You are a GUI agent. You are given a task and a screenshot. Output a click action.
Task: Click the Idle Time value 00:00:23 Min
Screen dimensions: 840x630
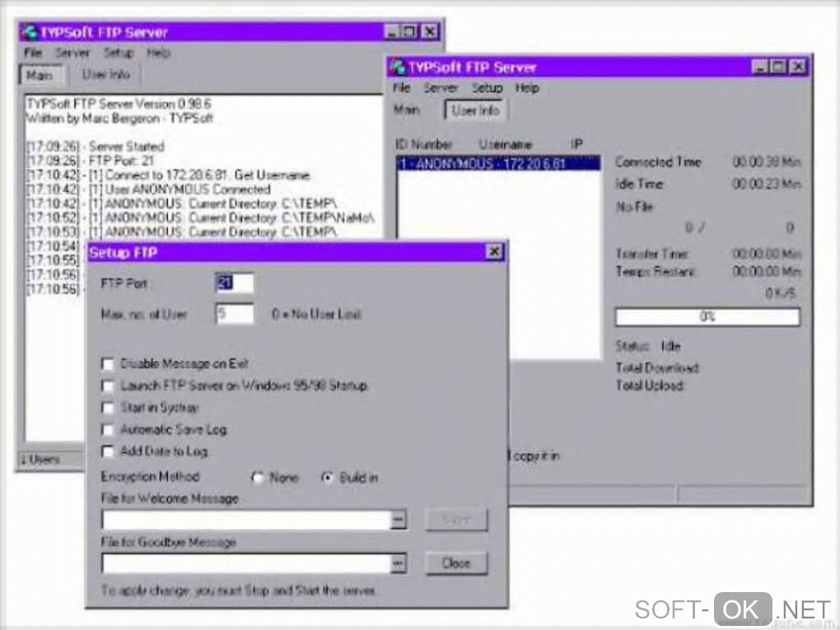pos(767,184)
